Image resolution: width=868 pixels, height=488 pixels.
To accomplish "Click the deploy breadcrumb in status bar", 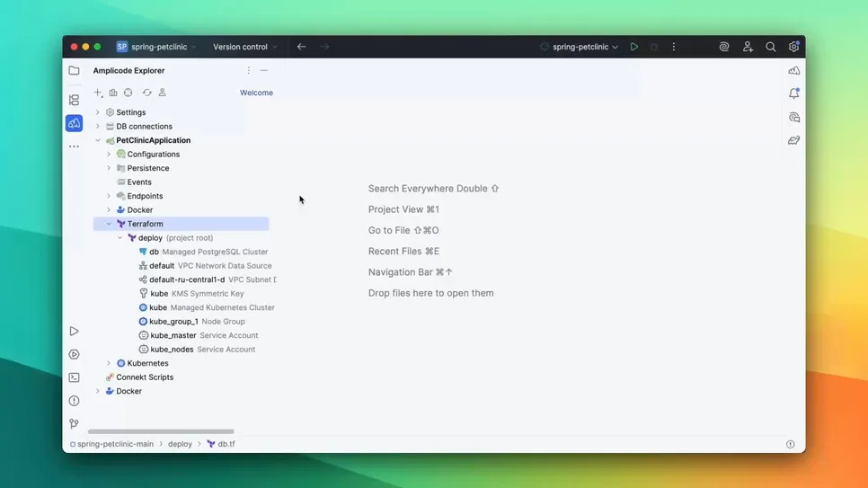I will tap(180, 444).
